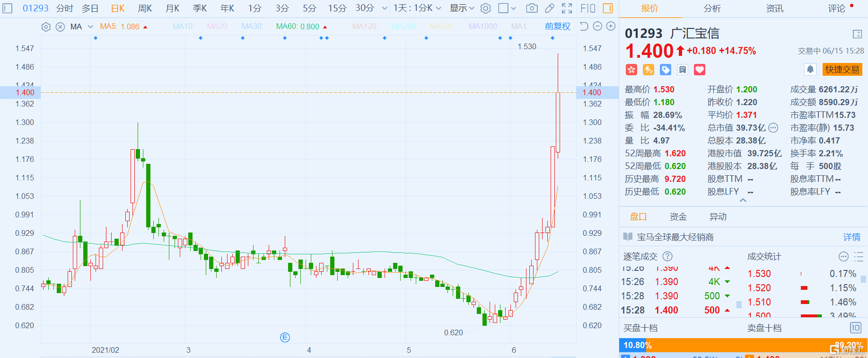This screenshot has height=358, width=868.
Task: Click the 快捷交易 quick trade button
Action: 842,70
